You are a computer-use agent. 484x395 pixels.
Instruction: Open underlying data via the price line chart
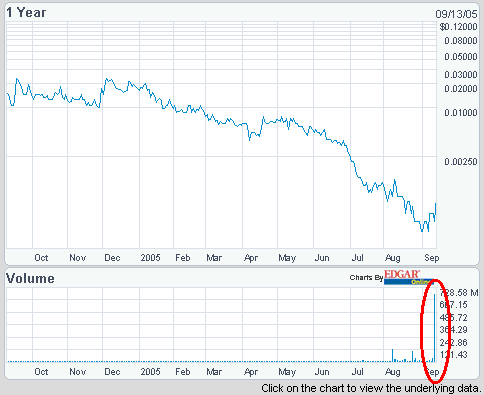(x=222, y=135)
